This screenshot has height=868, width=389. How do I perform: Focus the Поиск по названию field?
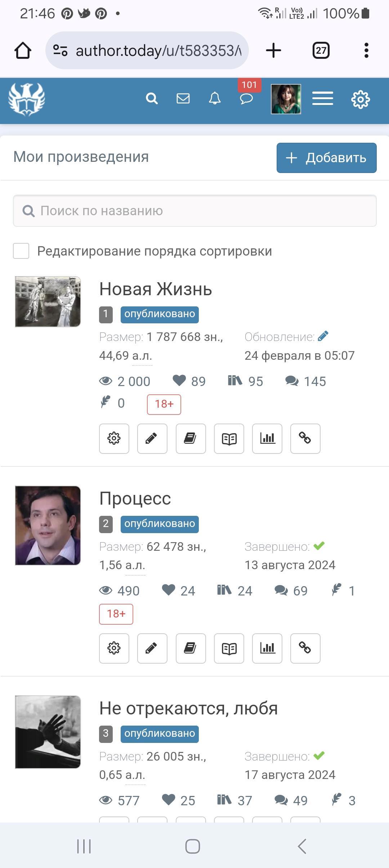point(195,211)
